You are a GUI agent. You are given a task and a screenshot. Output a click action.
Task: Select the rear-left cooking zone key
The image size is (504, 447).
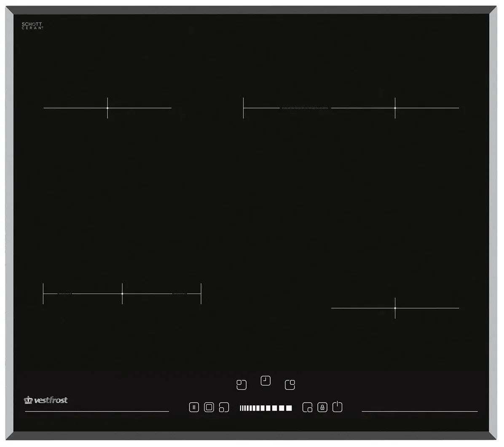[x=241, y=385]
